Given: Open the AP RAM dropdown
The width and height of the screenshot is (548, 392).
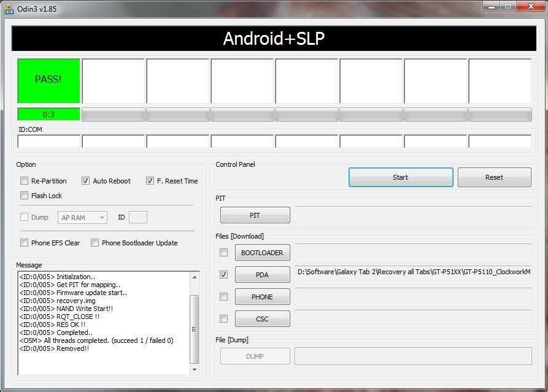Looking at the screenshot, I should click(x=82, y=218).
